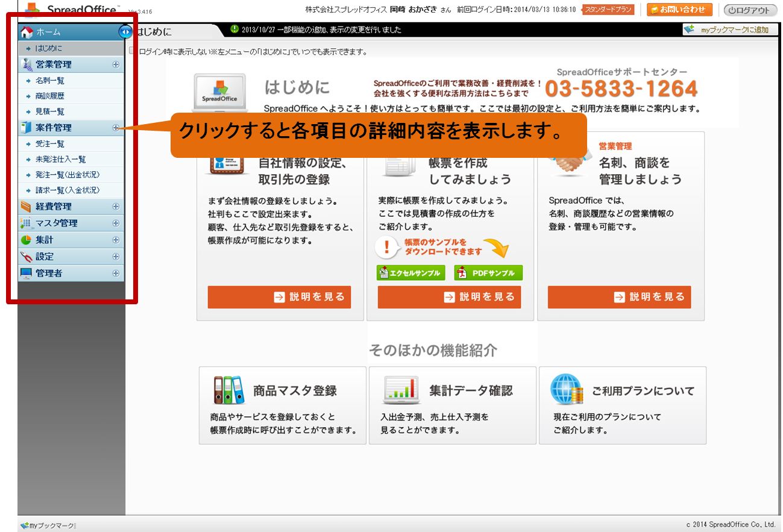The height and width of the screenshot is (532, 783).
Task: Click the ログアウト button
Action: pyautogui.click(x=750, y=10)
